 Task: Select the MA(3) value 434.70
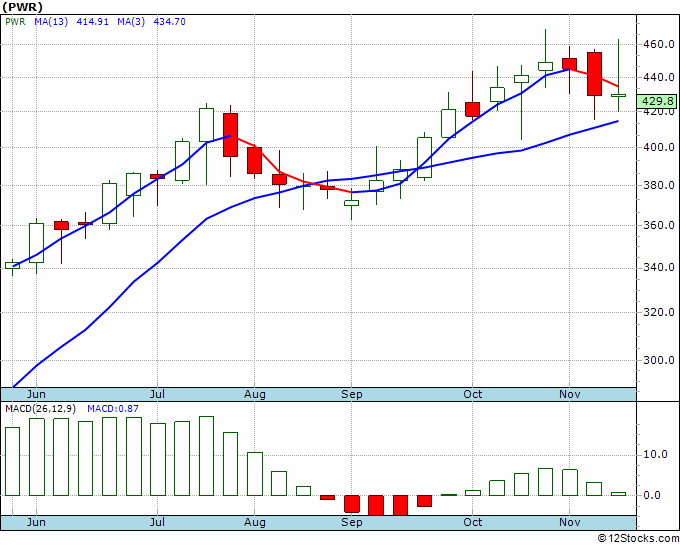click(x=170, y=22)
